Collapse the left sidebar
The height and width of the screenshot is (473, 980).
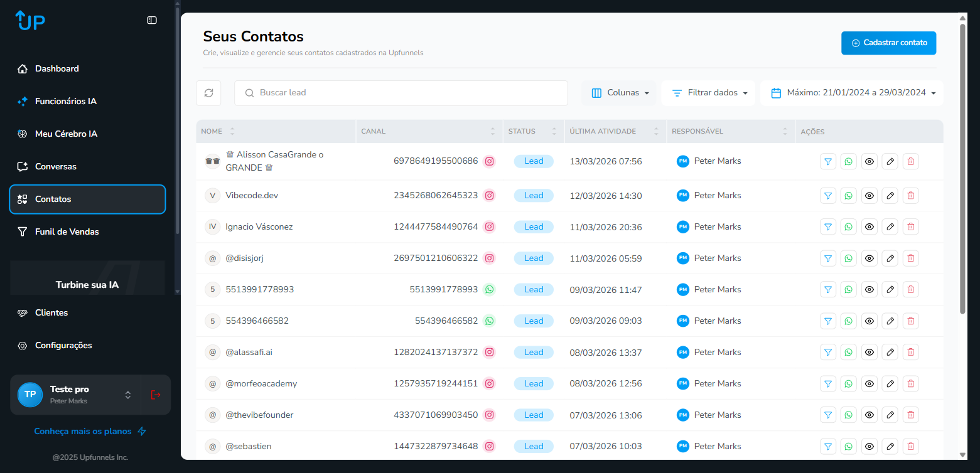(151, 20)
